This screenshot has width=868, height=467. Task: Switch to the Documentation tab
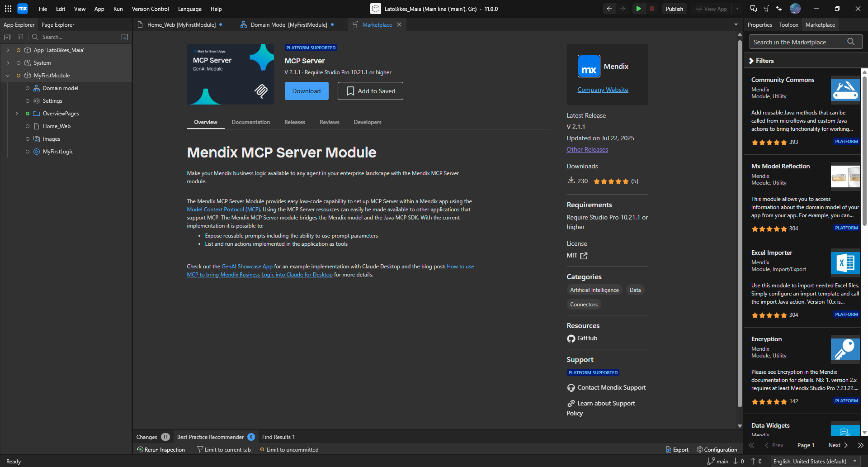pos(250,122)
